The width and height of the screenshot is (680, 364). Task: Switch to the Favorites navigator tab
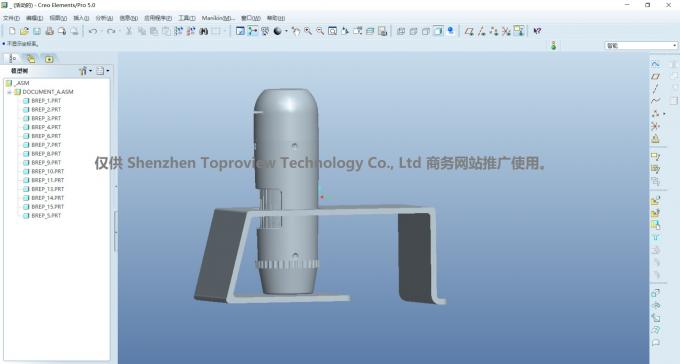(49, 59)
